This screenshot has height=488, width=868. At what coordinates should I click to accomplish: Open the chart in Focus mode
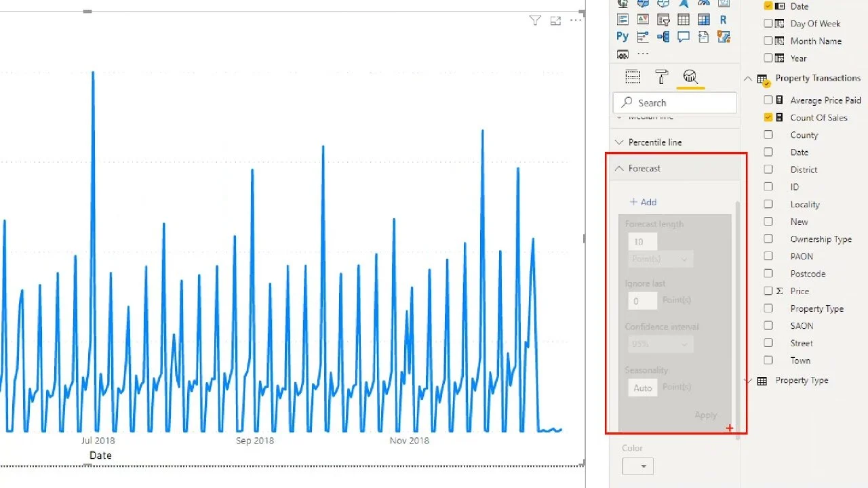[555, 20]
